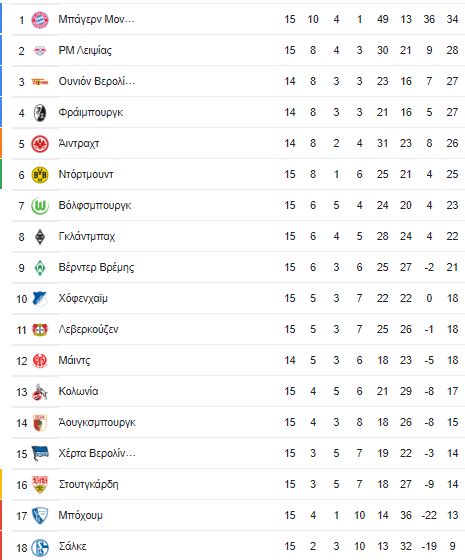465x560 pixels.
Task: Click the Hertha Berlin flag logo
Action: pyautogui.click(x=40, y=454)
